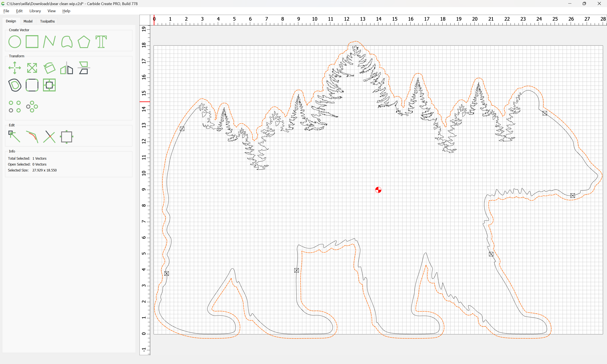The height and width of the screenshot is (364, 607).
Task: Open the Offset Vector tool
Action: pyautogui.click(x=15, y=85)
